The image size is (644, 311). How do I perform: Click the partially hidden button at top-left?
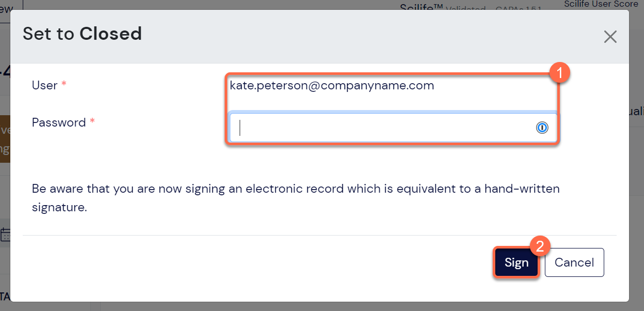point(11,7)
